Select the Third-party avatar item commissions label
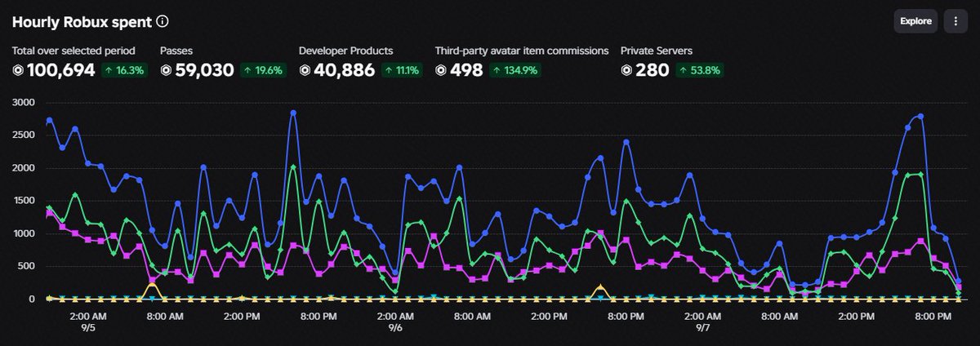Screen dimensions: 980x346 point(522,51)
